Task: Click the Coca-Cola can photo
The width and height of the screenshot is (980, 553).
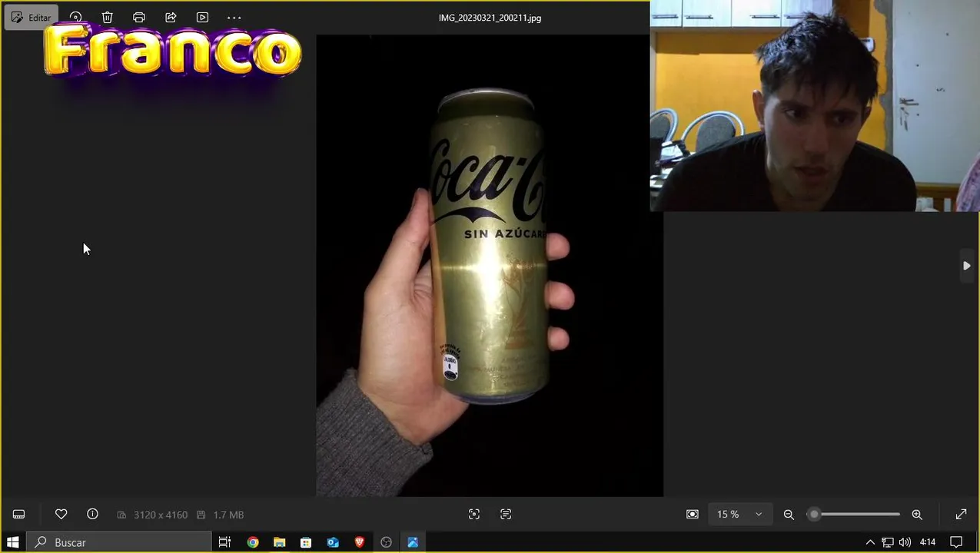Action: (490, 266)
